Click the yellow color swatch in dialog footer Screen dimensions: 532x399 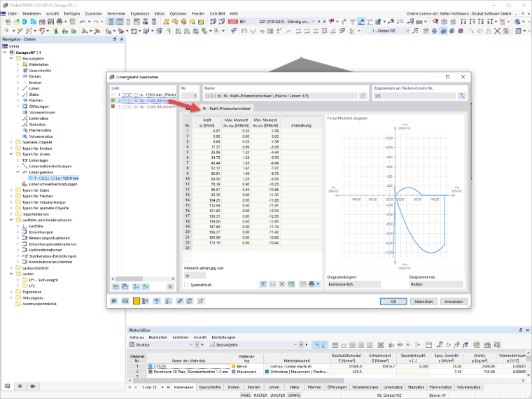(136, 301)
